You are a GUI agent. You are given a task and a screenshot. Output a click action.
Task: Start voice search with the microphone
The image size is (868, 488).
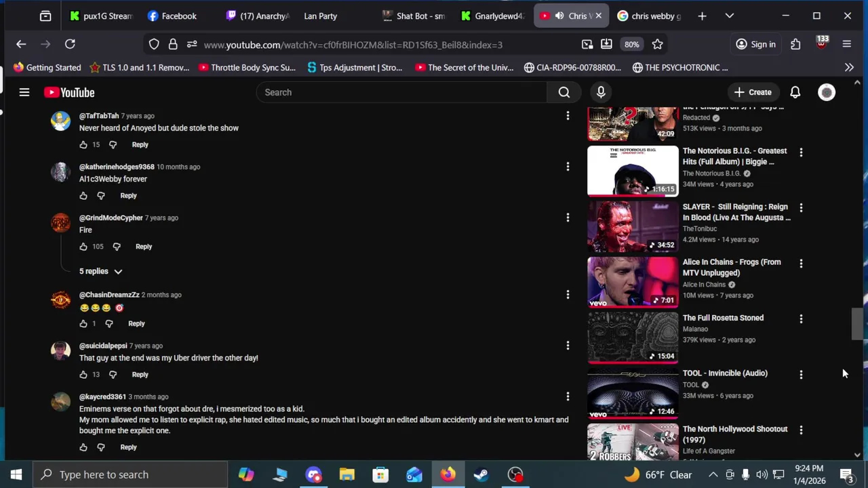pyautogui.click(x=601, y=92)
